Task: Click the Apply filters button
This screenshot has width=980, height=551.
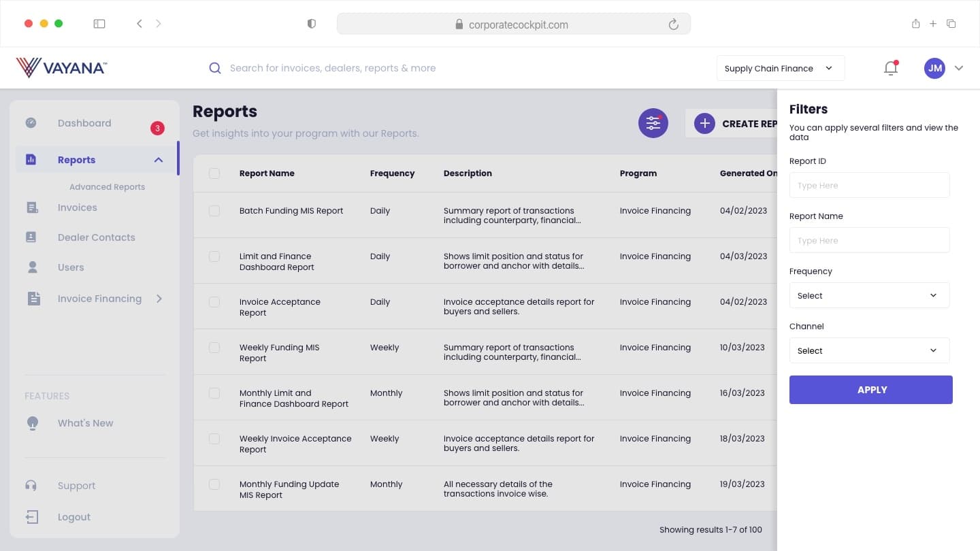Action: pos(871,390)
